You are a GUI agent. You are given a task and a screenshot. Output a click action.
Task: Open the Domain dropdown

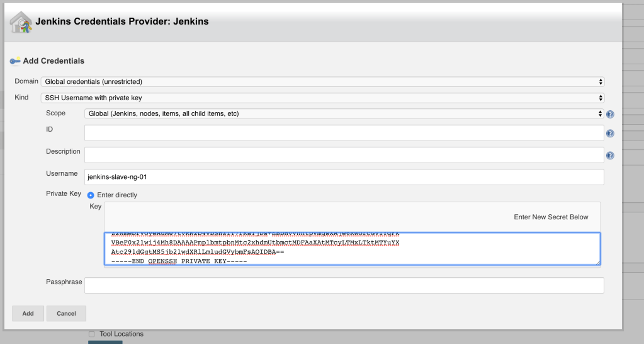click(x=322, y=81)
